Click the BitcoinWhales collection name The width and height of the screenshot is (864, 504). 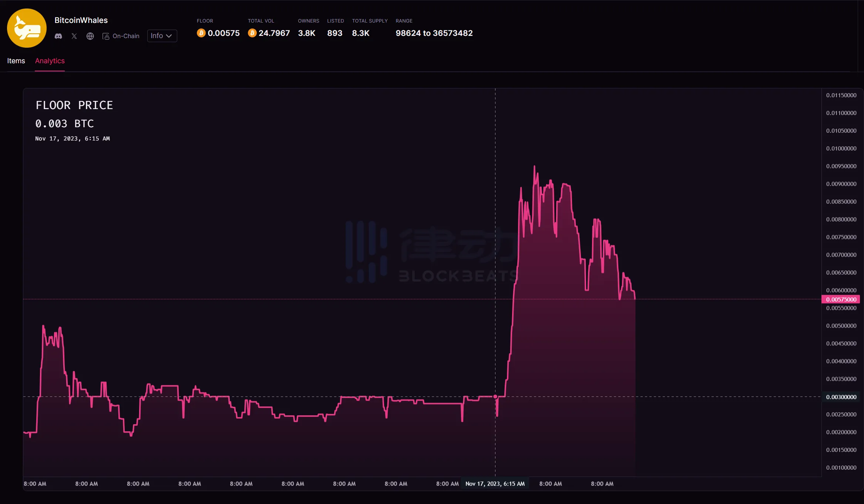click(81, 20)
